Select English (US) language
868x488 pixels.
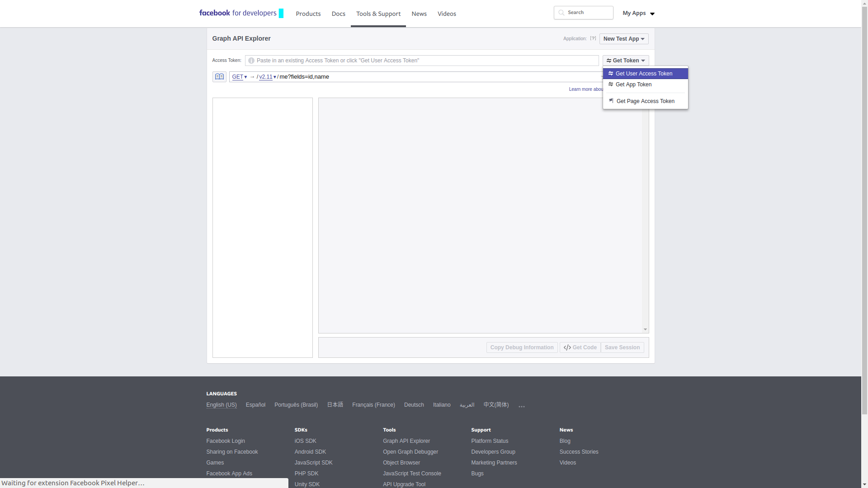(222, 405)
